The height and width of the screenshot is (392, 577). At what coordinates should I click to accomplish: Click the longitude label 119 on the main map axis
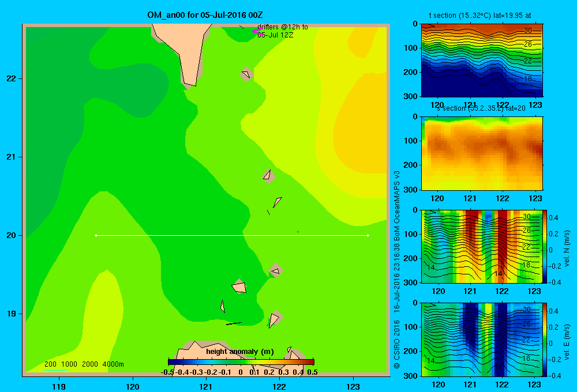coord(59,386)
